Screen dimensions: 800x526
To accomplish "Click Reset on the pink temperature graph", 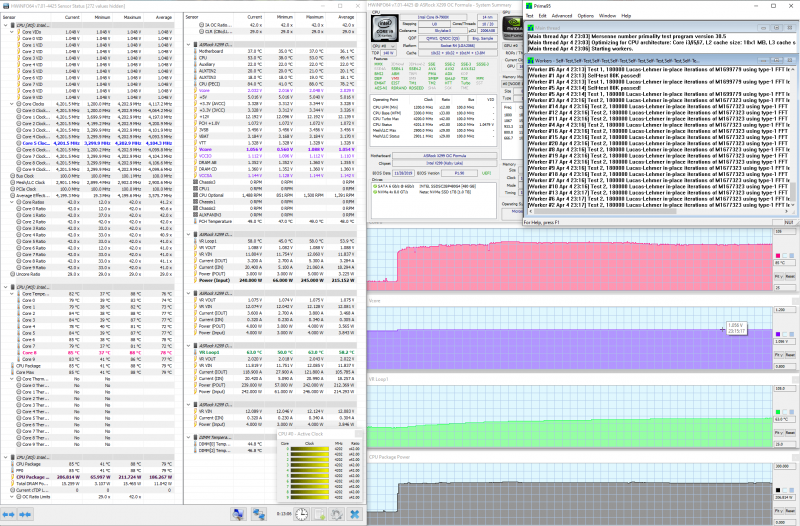I will point(790,277).
